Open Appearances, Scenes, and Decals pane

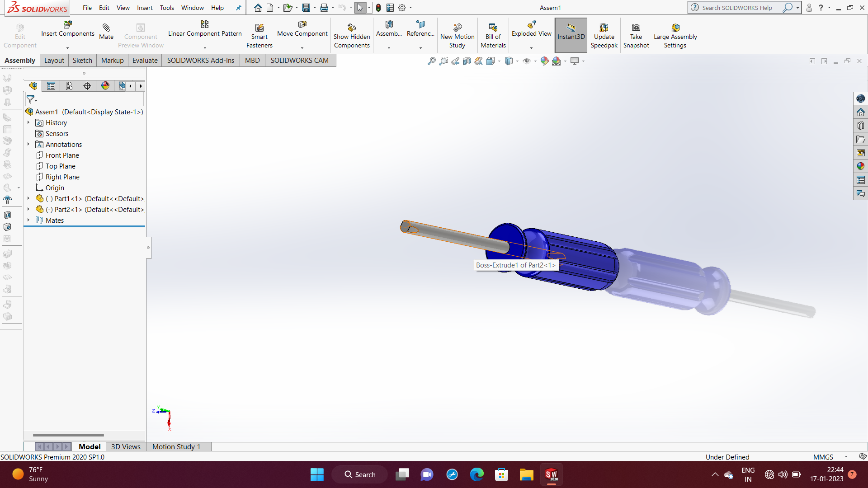(860, 166)
